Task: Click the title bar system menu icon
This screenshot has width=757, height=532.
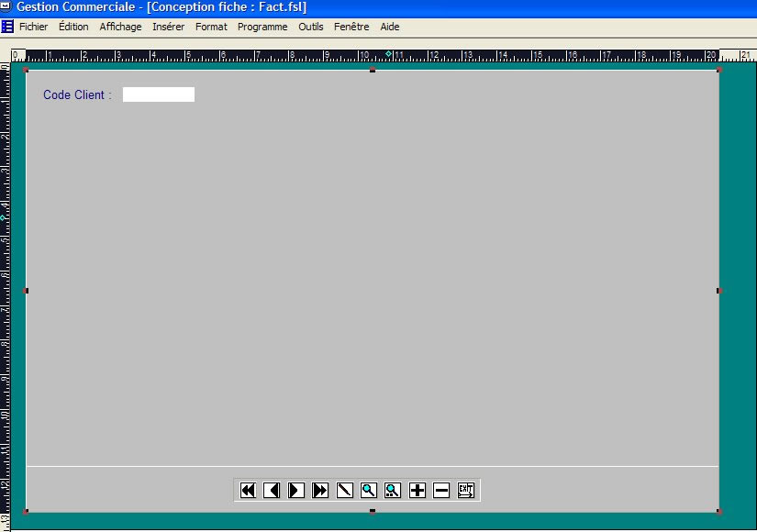Action: pos(6,6)
